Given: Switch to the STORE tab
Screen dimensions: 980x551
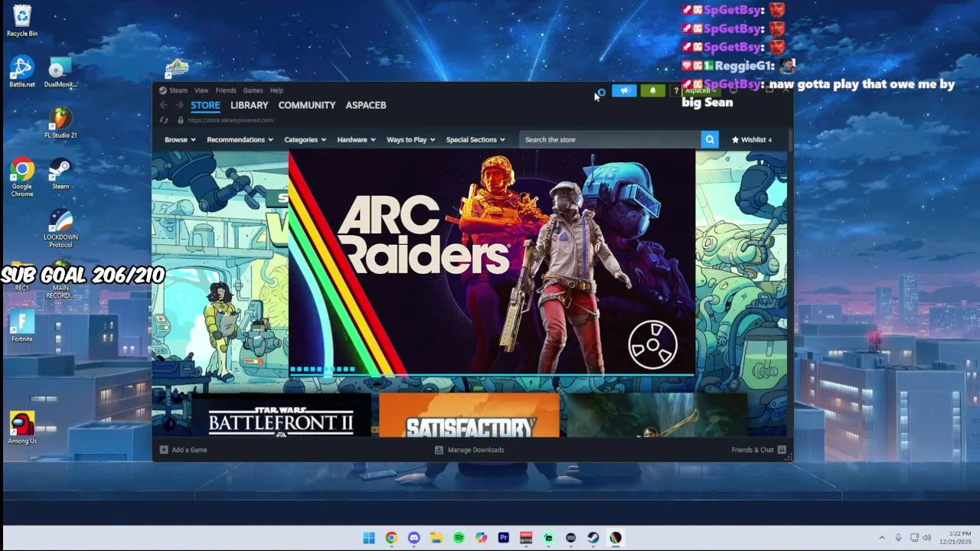Looking at the screenshot, I should coord(205,105).
